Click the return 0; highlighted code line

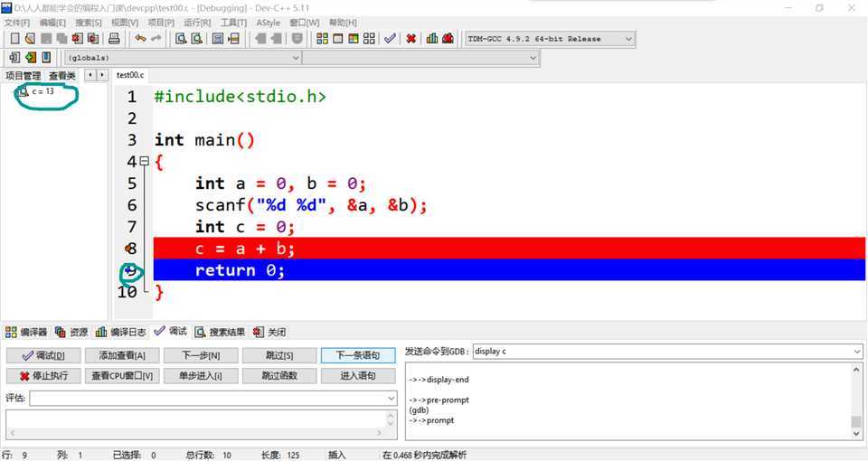509,270
